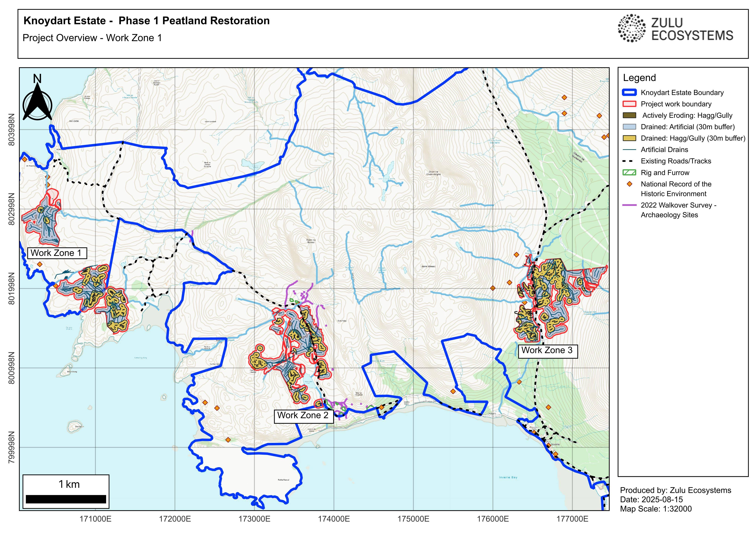Click the Legend heading
Screen dimensions: 756x534
[639, 78]
